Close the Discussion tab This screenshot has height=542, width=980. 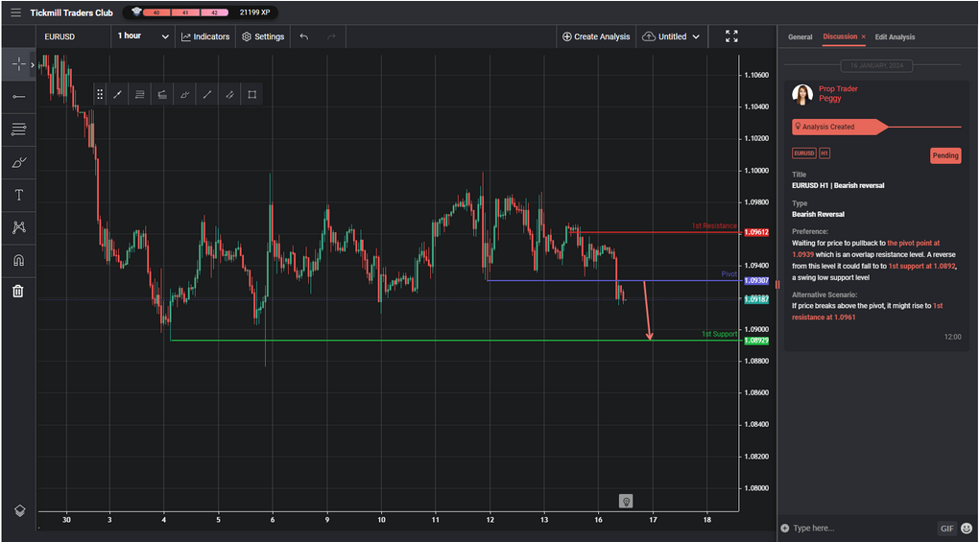point(863,36)
